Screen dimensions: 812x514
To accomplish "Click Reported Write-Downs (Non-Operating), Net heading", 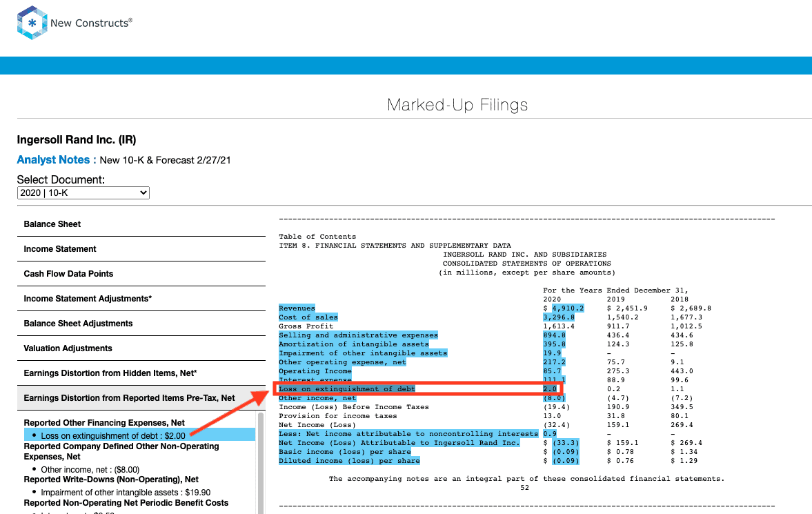I will click(111, 480).
